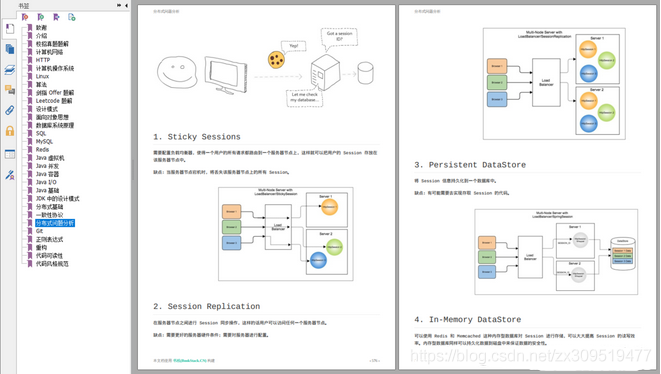Viewport: 661px width, 374px height.
Task: Click the Session Replication diagram on right page
Action: [554, 83]
